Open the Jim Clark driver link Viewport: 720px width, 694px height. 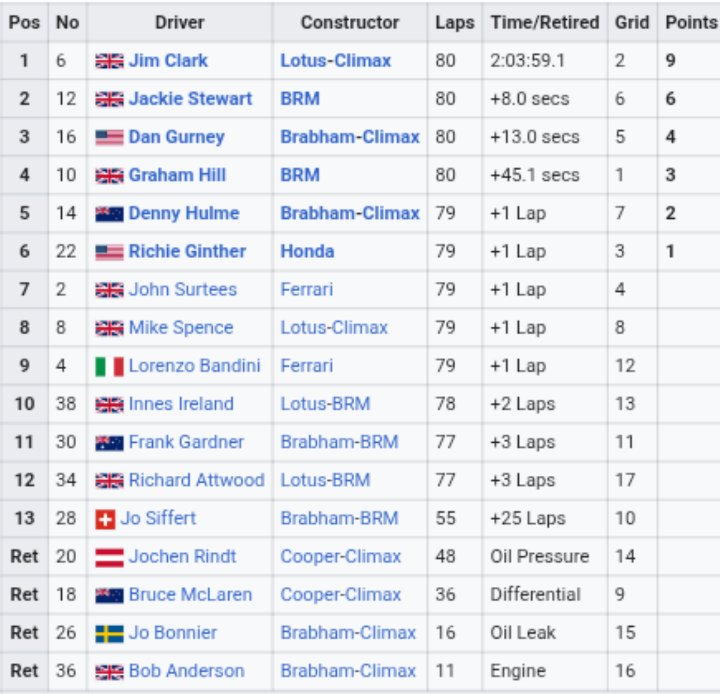tap(168, 61)
